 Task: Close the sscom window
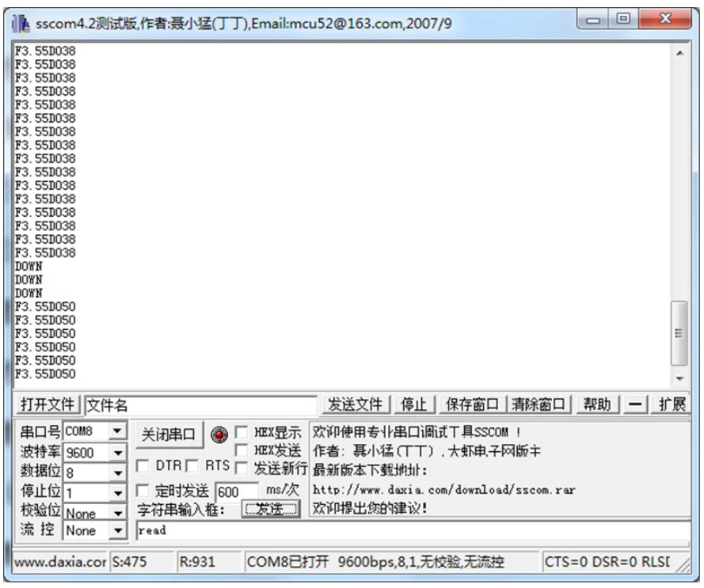[x=665, y=19]
